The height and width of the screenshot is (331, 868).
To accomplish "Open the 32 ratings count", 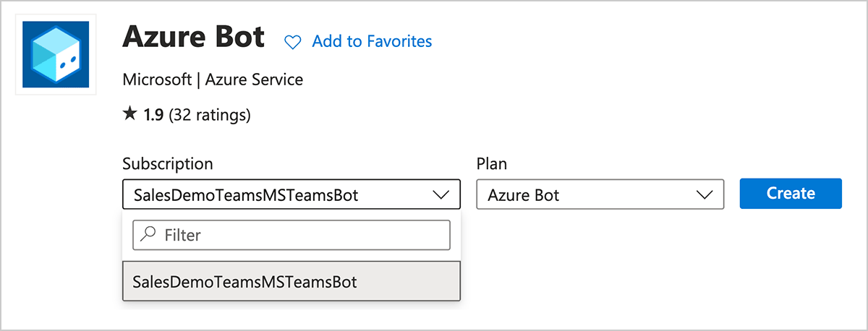I will (x=209, y=114).
